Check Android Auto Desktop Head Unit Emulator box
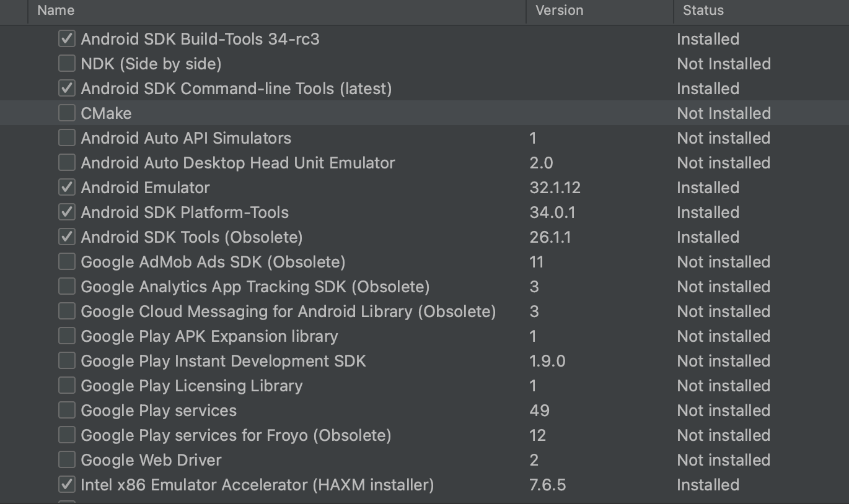The height and width of the screenshot is (504, 849). pyautogui.click(x=67, y=163)
